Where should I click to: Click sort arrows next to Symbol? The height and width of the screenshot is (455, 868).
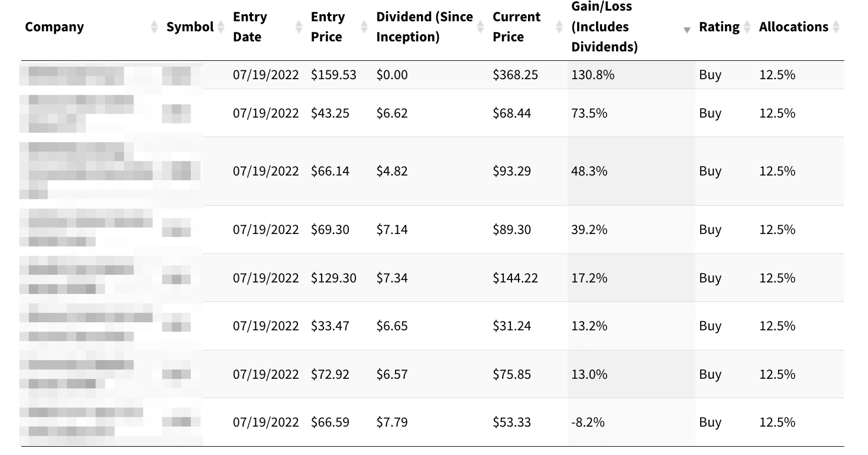click(221, 27)
